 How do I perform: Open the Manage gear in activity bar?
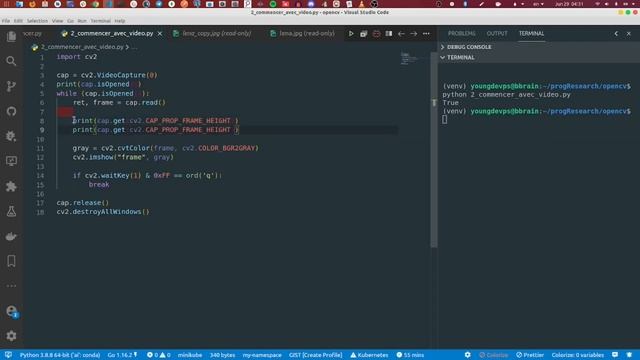(11, 336)
